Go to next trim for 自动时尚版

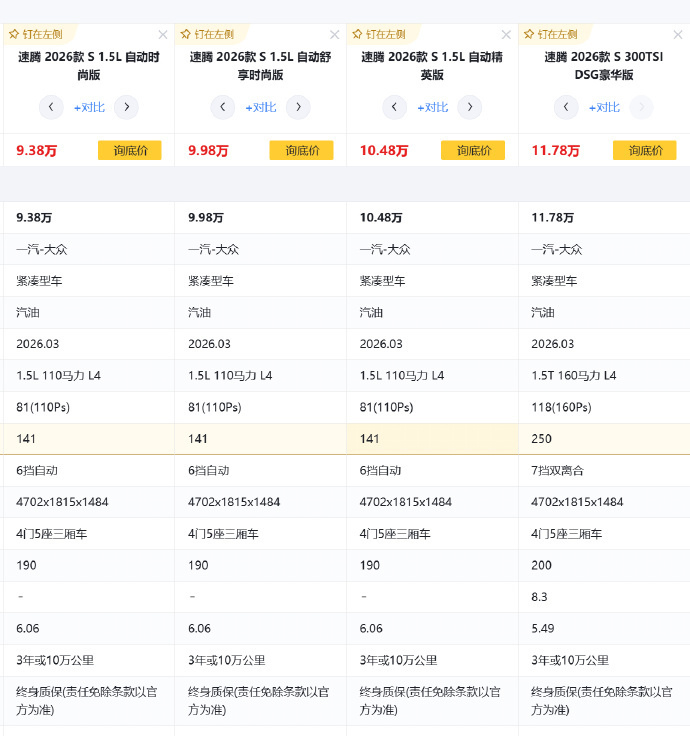(x=126, y=107)
